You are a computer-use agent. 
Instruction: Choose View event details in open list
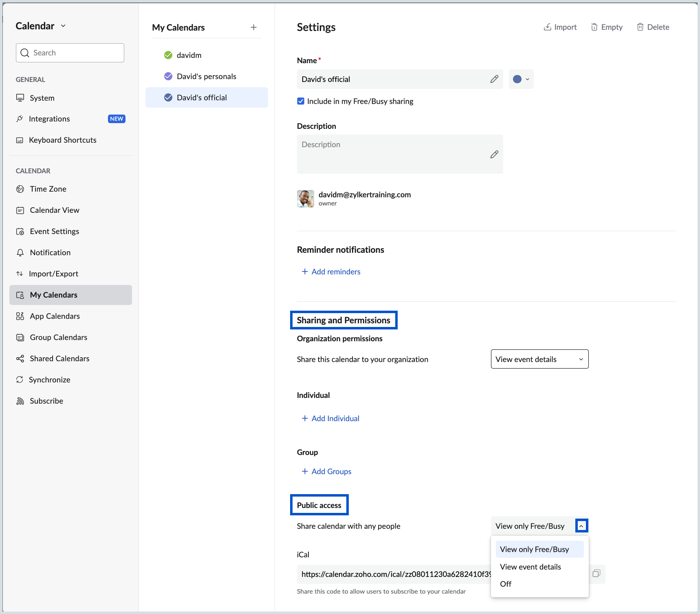click(x=530, y=567)
